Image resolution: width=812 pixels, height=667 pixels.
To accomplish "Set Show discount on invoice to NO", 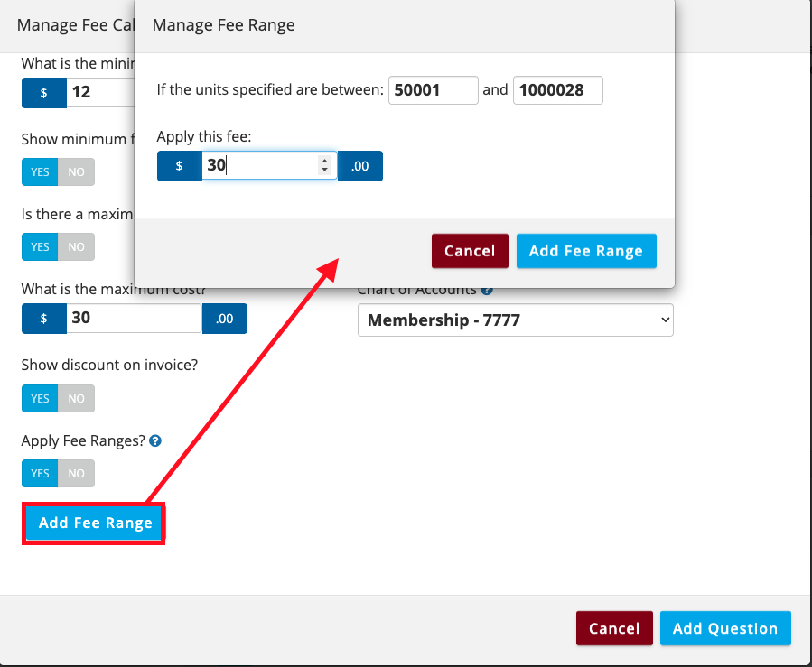I will tap(77, 398).
